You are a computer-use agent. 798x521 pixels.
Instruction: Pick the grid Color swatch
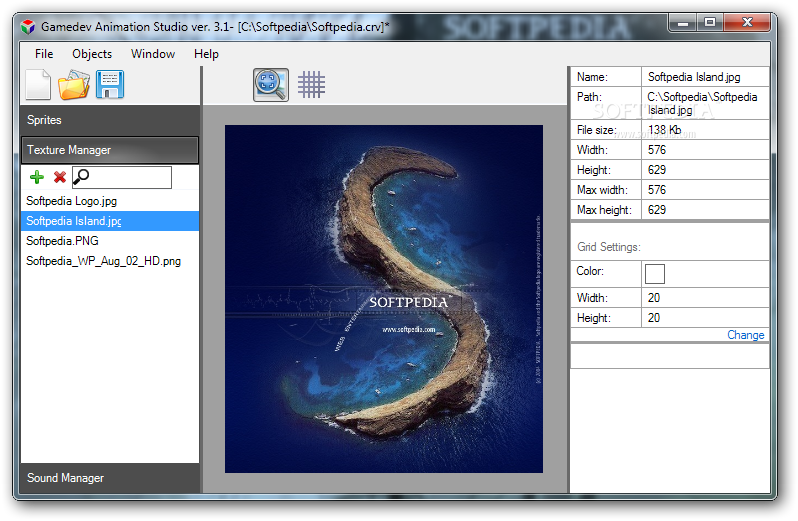coord(654,274)
